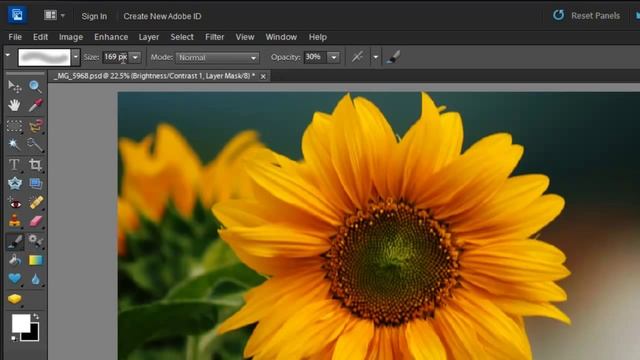
Task: Open the Image menu
Action: click(x=71, y=37)
